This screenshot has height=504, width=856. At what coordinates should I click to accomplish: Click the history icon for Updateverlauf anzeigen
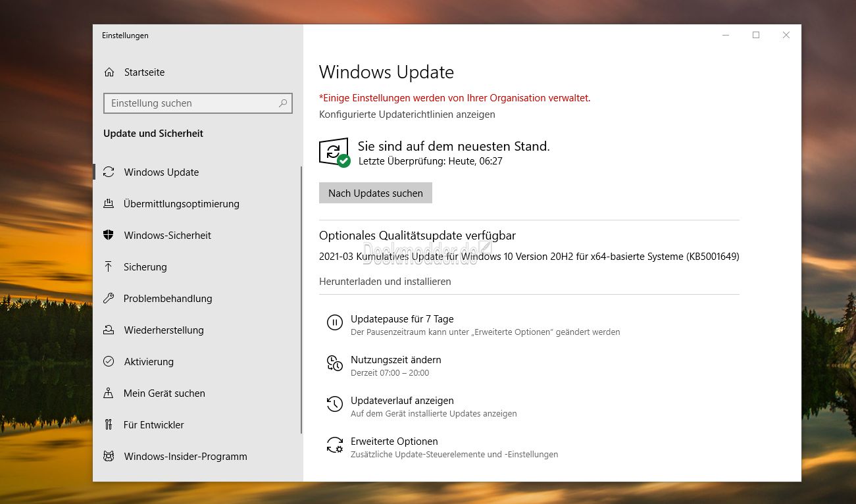335,404
